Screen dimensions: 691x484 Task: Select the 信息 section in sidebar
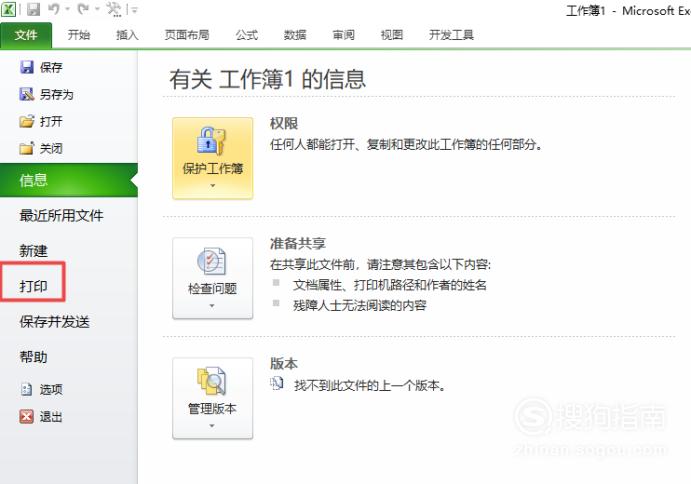(69, 180)
